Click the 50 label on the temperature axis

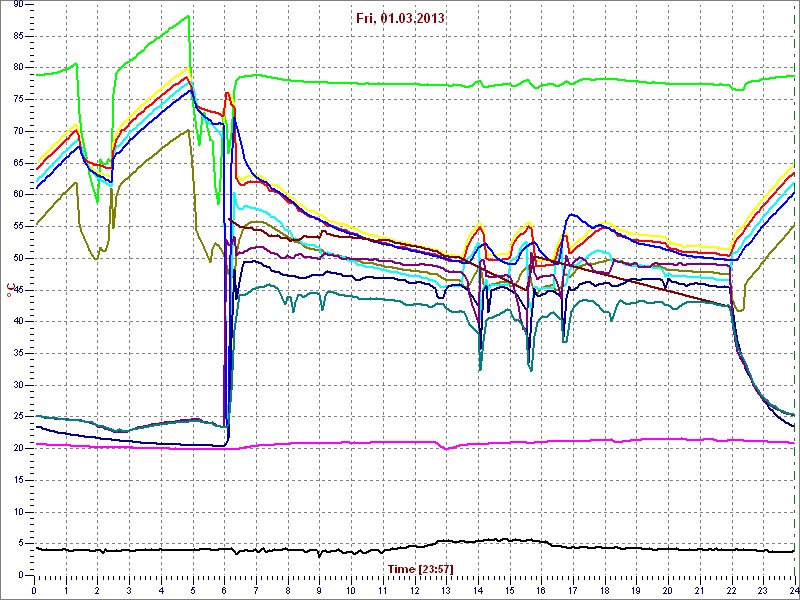[x=19, y=258]
